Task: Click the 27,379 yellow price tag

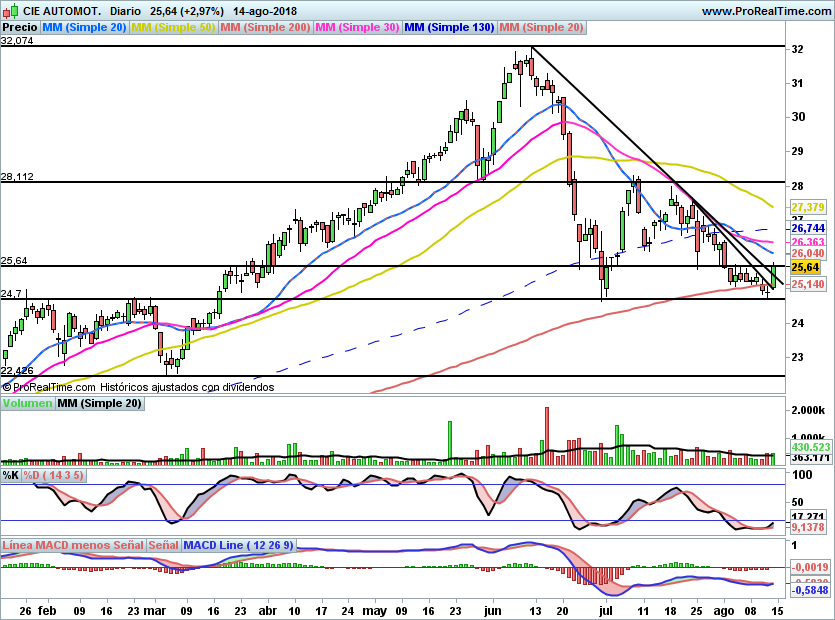Action: [808, 207]
